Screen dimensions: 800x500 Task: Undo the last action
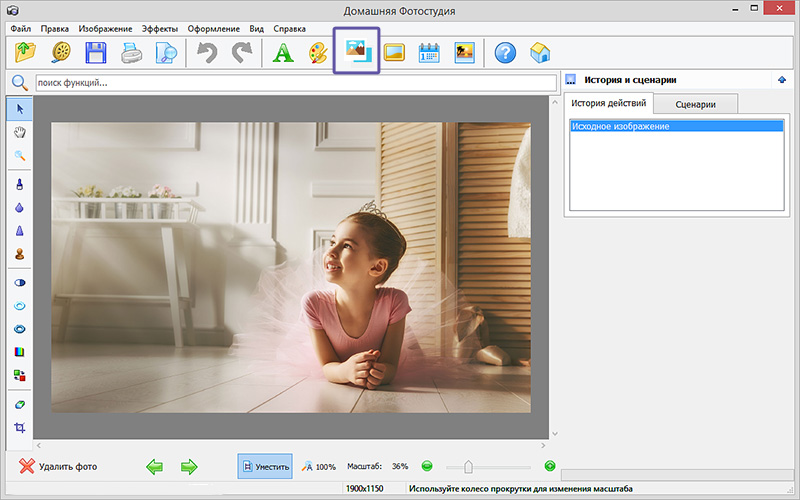pyautogui.click(x=207, y=53)
